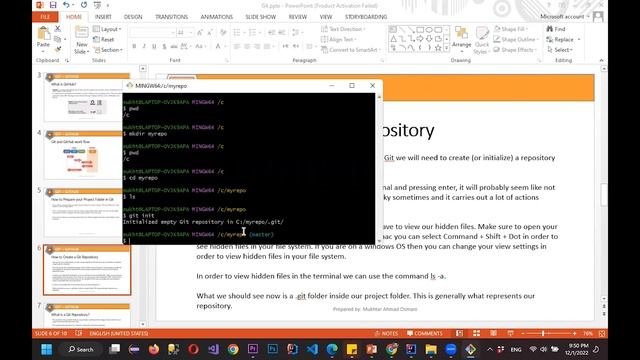Center align the paragraph
This screenshot has height=360, width=640.
click(247, 47)
